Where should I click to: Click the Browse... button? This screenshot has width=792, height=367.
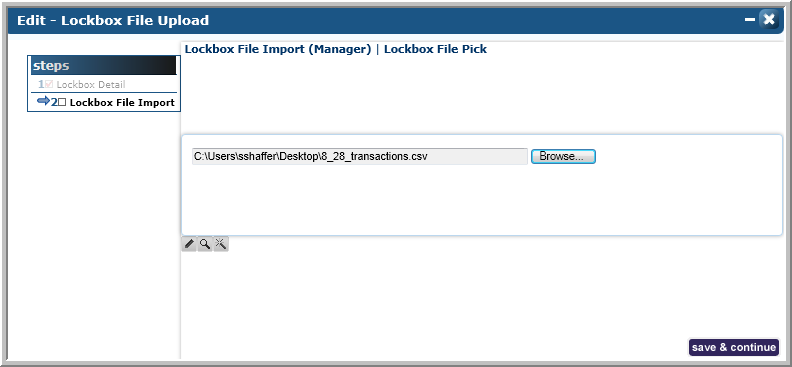(563, 156)
